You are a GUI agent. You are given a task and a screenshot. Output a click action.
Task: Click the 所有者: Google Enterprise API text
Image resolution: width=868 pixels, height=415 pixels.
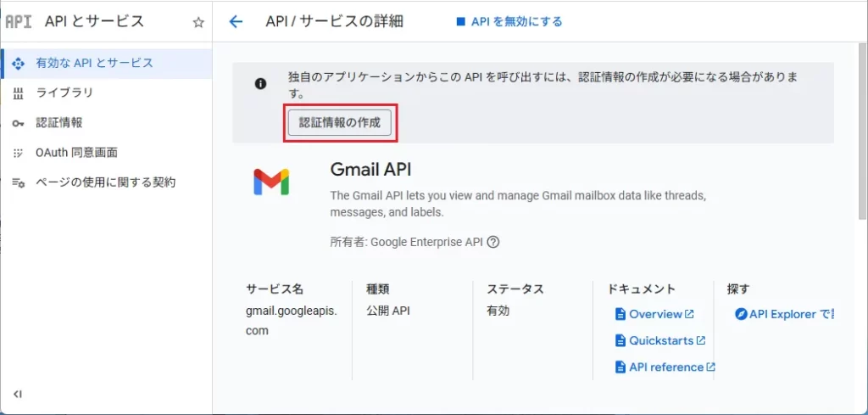407,242
